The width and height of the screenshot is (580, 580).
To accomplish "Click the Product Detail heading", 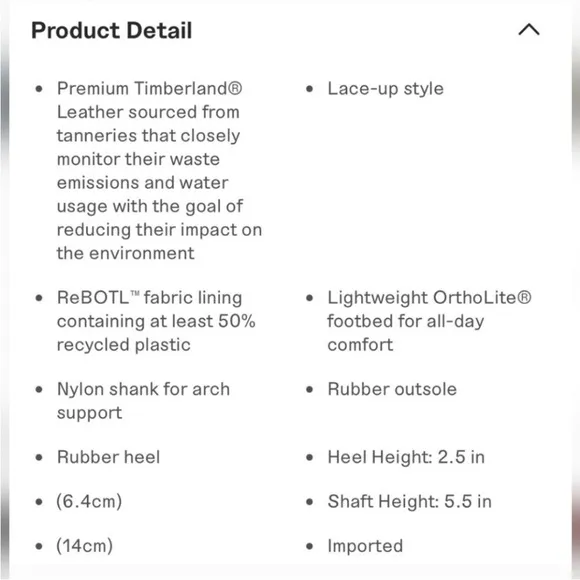I will click(x=112, y=30).
